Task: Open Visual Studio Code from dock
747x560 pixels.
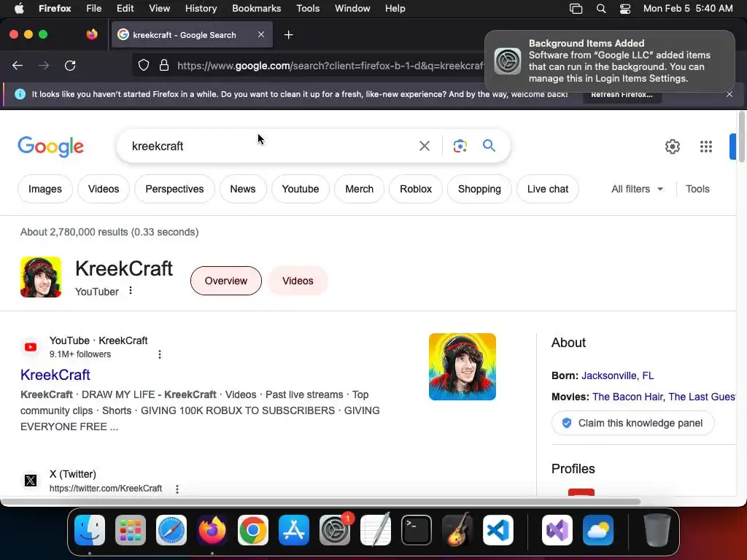Action: click(498, 530)
